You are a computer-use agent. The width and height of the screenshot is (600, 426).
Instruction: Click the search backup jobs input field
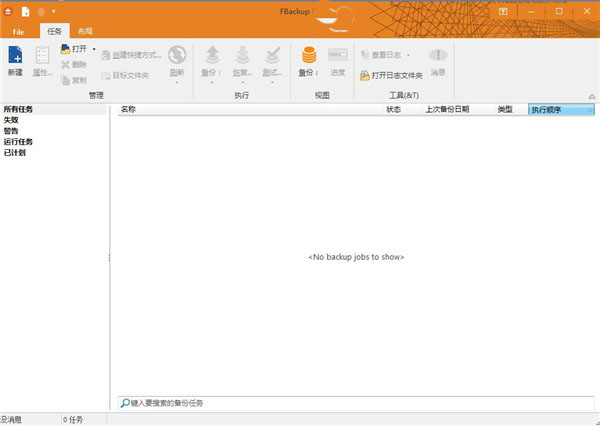point(356,403)
